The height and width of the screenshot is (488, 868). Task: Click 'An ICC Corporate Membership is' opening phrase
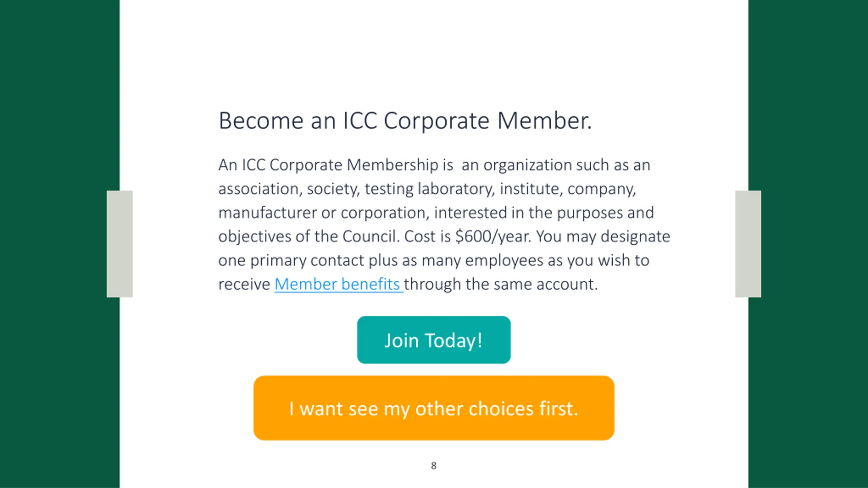click(x=336, y=165)
